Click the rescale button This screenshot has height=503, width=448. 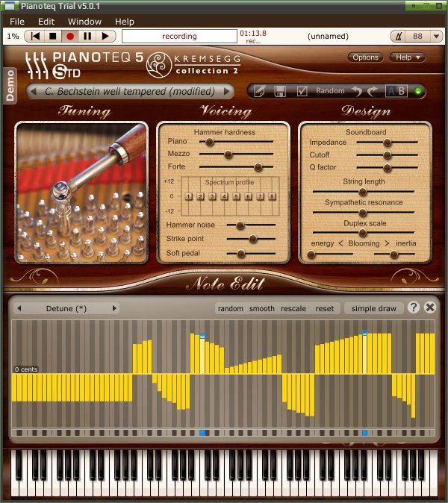293,309
